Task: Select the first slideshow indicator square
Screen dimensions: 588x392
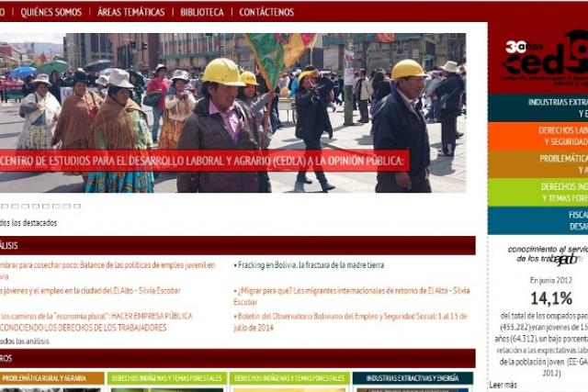Action: pyautogui.click(x=3, y=206)
